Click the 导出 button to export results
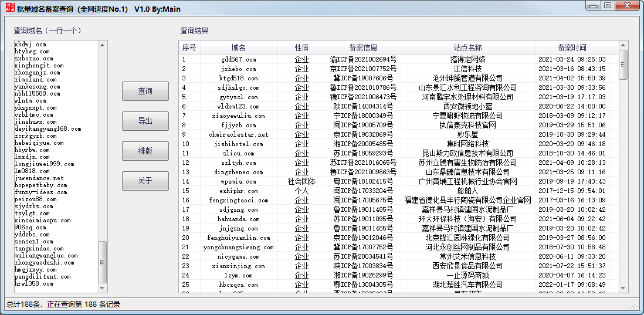Screen dimensions: 644x315 tap(145, 121)
